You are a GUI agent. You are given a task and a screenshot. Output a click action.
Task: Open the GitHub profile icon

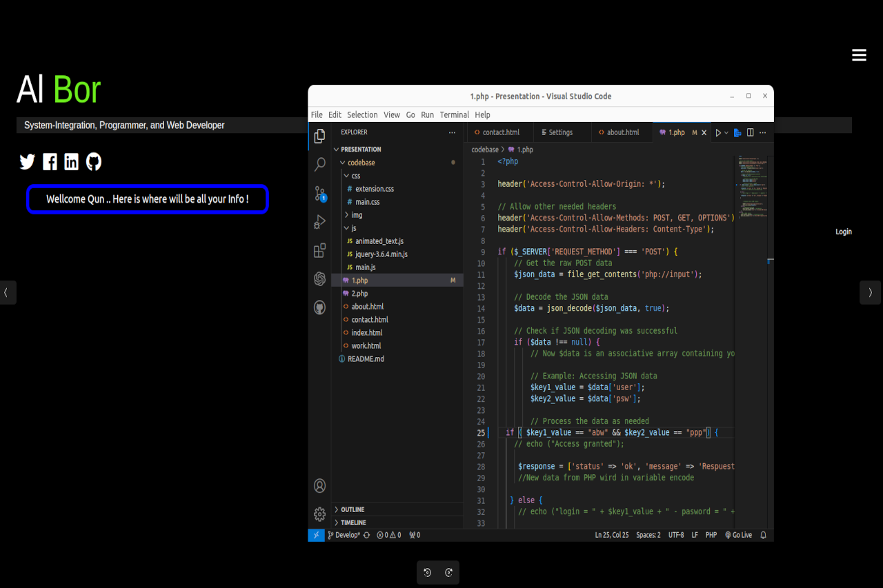[94, 162]
